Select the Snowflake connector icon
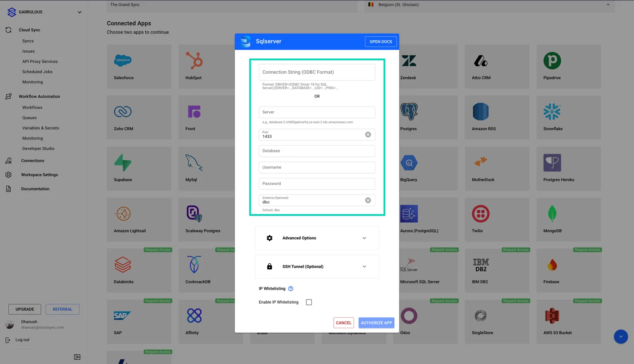The image size is (634, 364). [552, 112]
